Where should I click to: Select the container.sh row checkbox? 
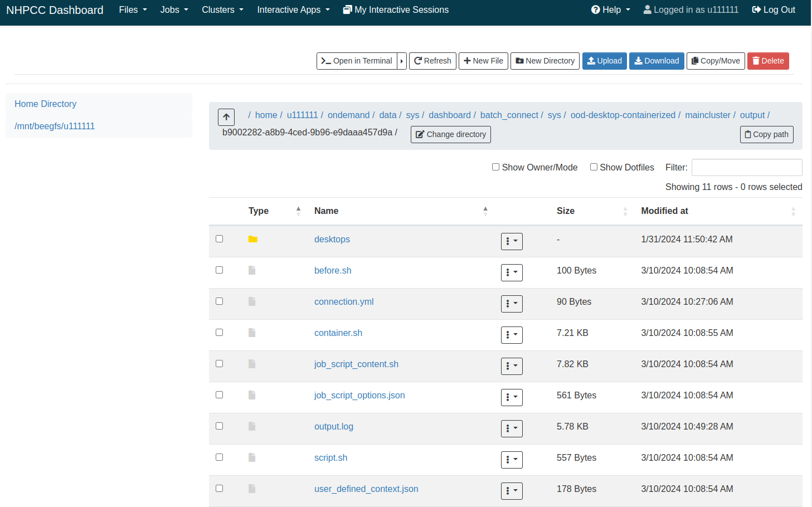tap(220, 332)
